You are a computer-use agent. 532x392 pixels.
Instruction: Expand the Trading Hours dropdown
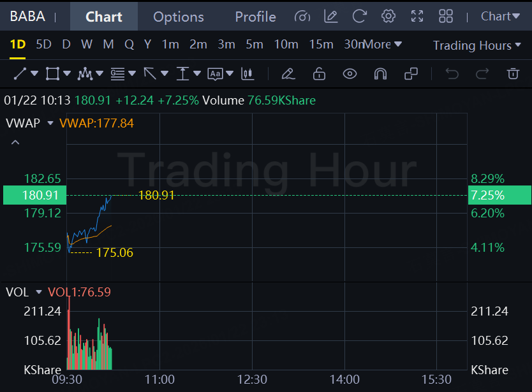click(x=477, y=45)
